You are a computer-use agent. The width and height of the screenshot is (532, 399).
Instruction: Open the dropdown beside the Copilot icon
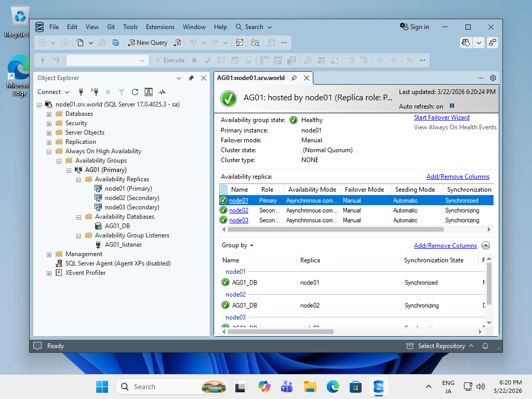478,43
